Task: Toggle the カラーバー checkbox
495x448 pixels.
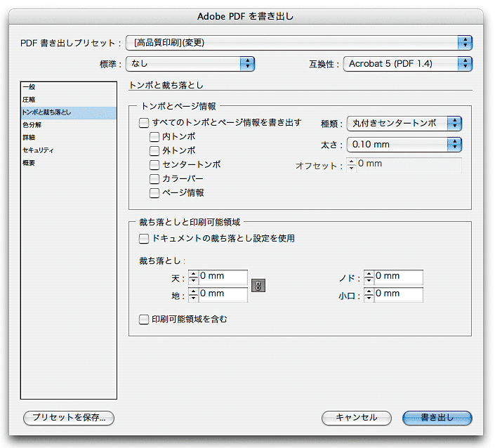Action: (x=154, y=179)
